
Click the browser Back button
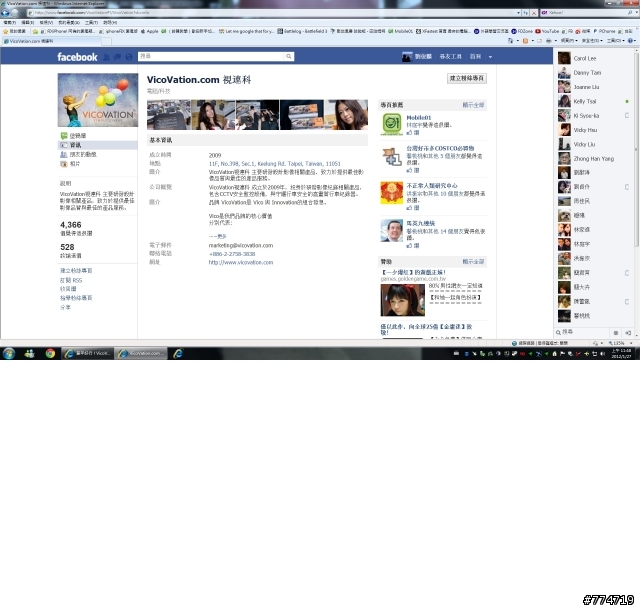(x=5, y=13)
